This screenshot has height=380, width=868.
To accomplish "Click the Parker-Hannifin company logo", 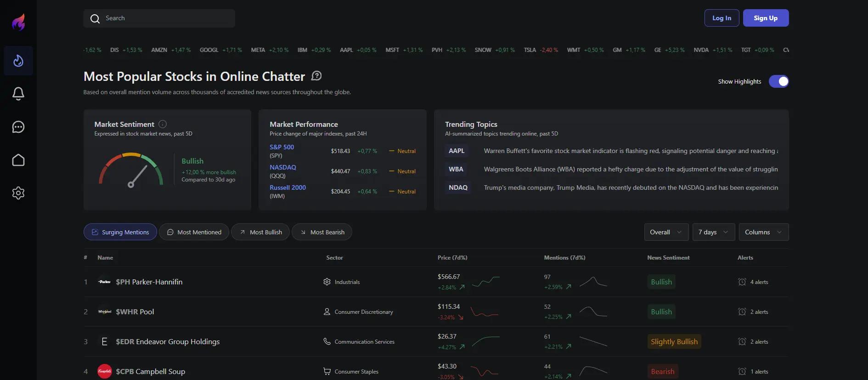I will tap(104, 282).
